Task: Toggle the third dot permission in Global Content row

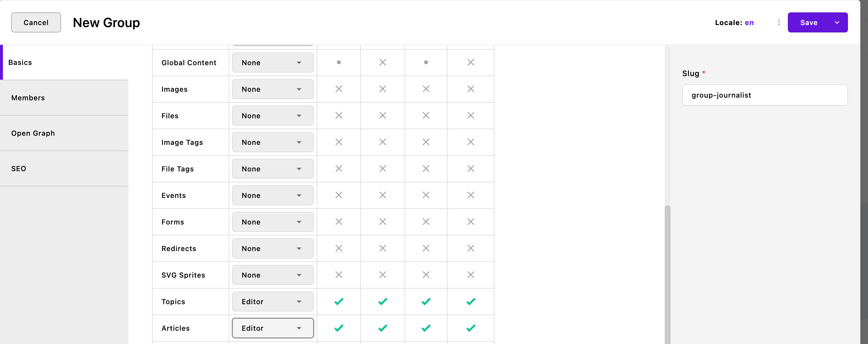Action: (x=426, y=62)
